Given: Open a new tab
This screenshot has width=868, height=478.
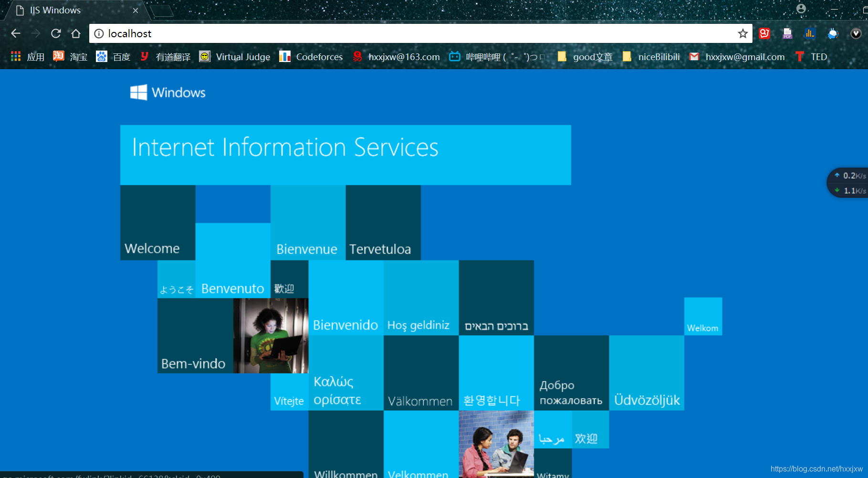Looking at the screenshot, I should tap(162, 10).
